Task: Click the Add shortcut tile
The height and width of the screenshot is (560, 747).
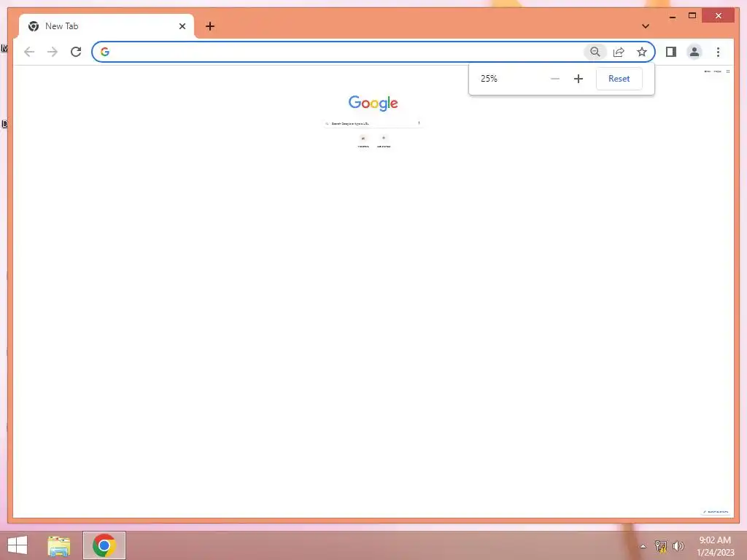Action: pos(384,141)
